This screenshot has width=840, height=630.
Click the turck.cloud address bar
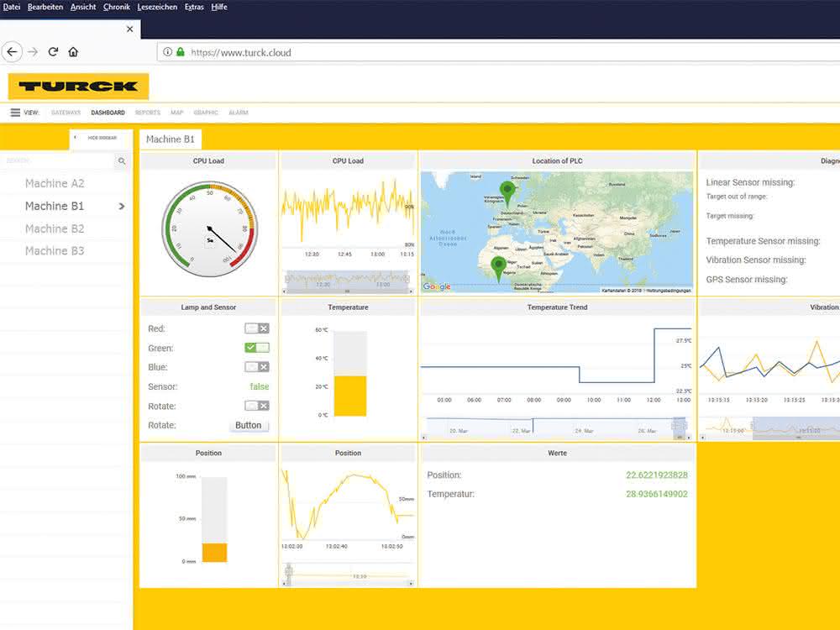(498, 52)
